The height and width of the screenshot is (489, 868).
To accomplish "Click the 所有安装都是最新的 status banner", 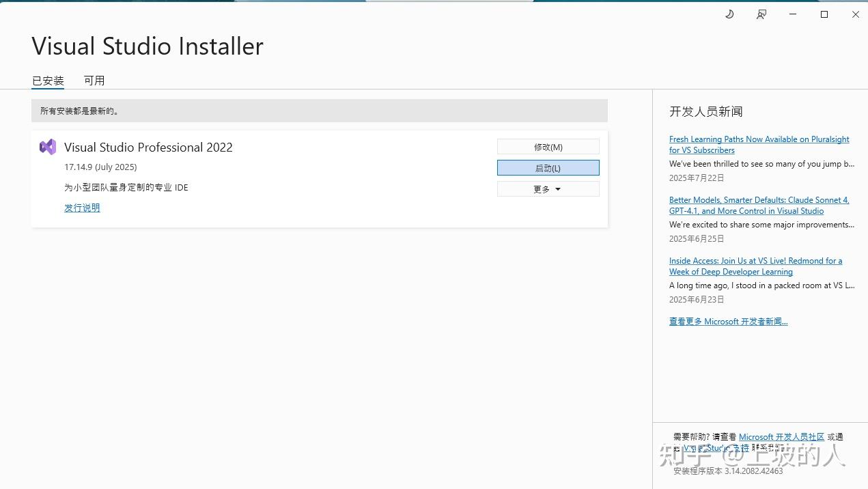I will click(x=320, y=110).
